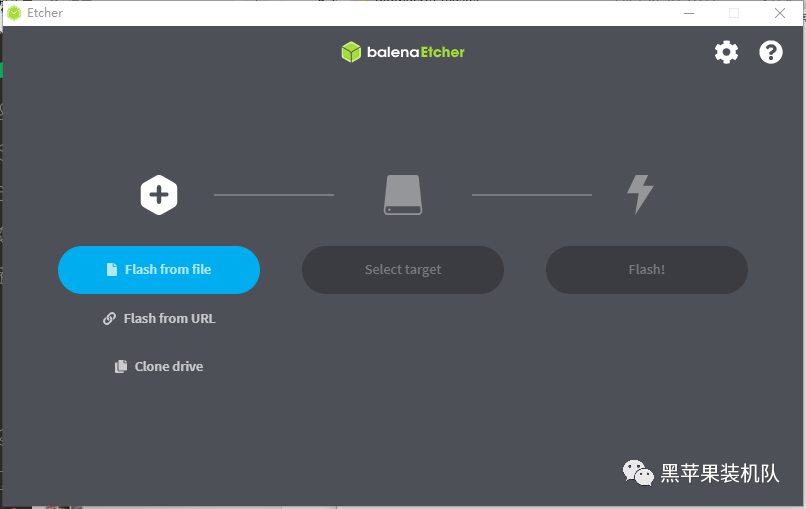Click the Flash! button

tap(647, 270)
